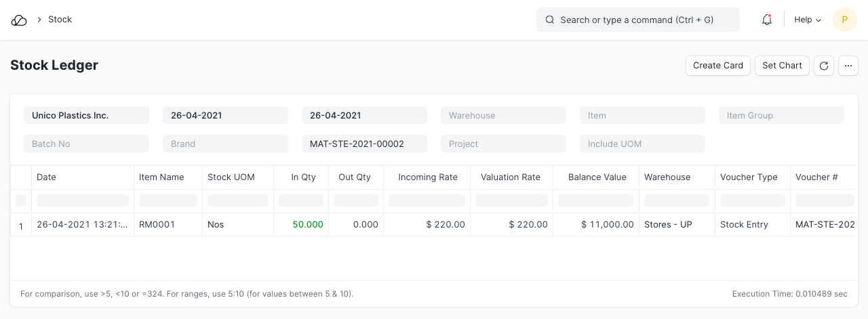This screenshot has width=868, height=319.
Task: Click the cloud logo home icon
Action: [19, 20]
